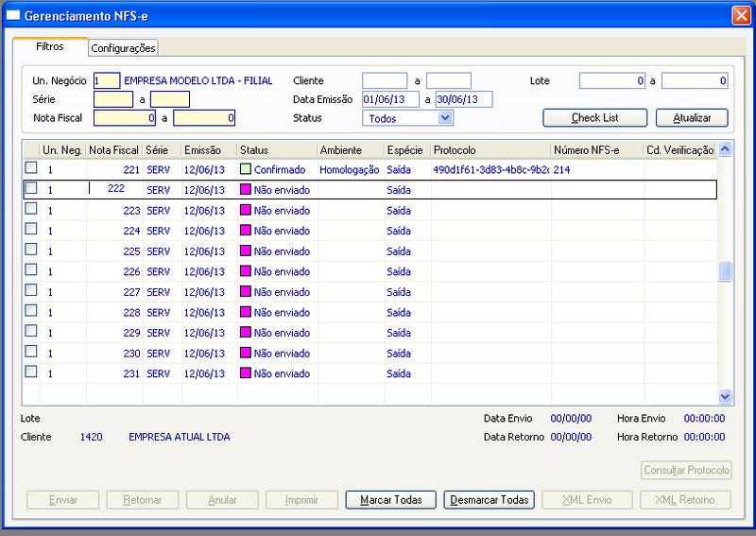This screenshot has height=536, width=756.
Task: Click the scroll up arrow of the grid
Action: [x=725, y=149]
